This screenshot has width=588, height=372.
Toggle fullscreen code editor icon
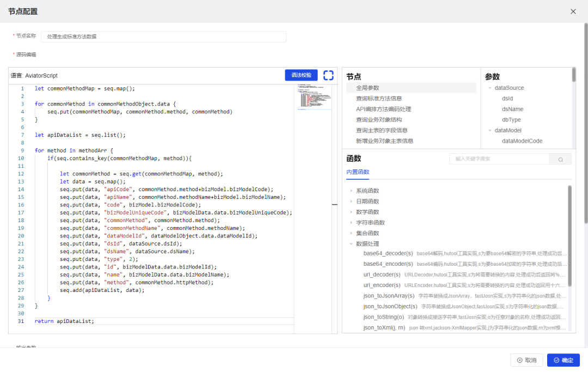tap(328, 75)
